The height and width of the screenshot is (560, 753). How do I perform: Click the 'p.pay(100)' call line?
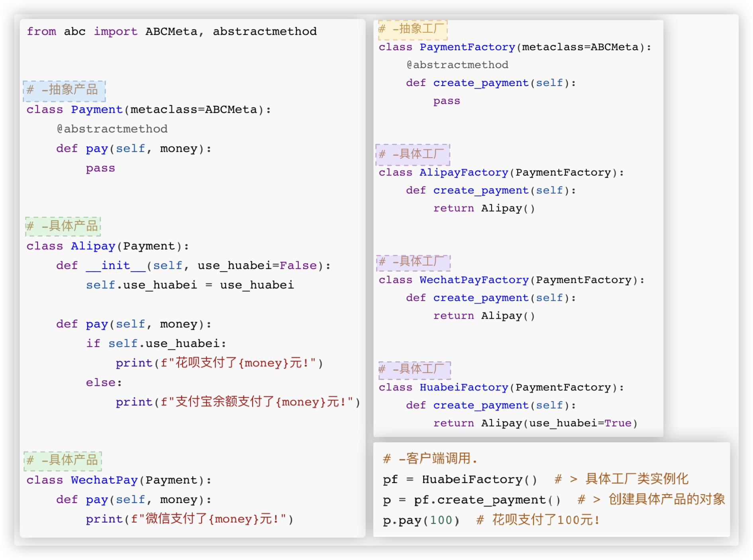point(421,521)
